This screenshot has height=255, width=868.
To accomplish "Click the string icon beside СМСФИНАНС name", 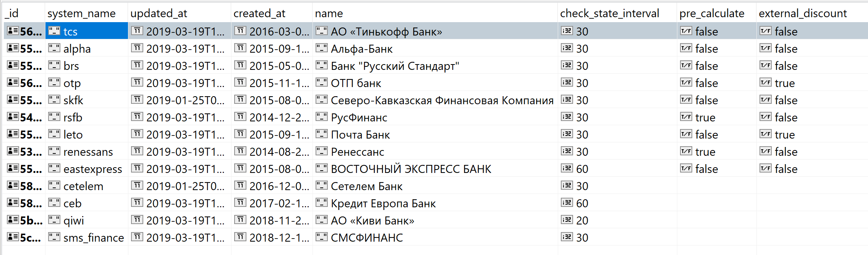I will coord(322,237).
